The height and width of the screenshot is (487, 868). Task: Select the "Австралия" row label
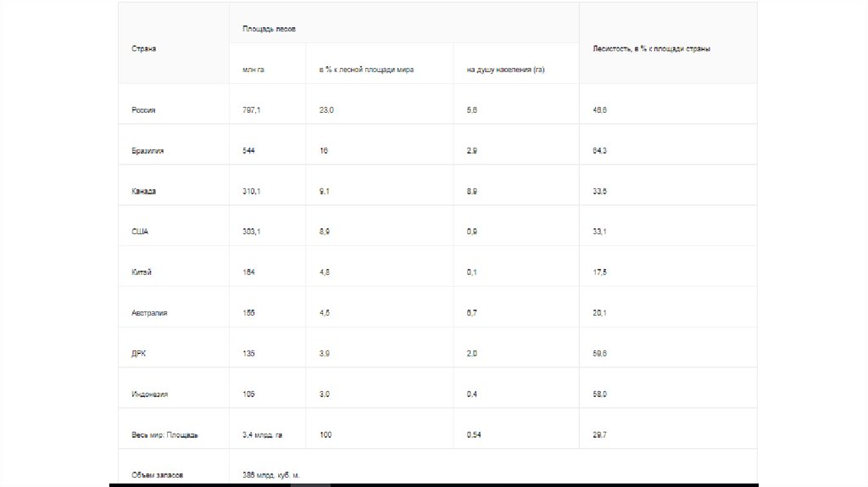coord(149,313)
